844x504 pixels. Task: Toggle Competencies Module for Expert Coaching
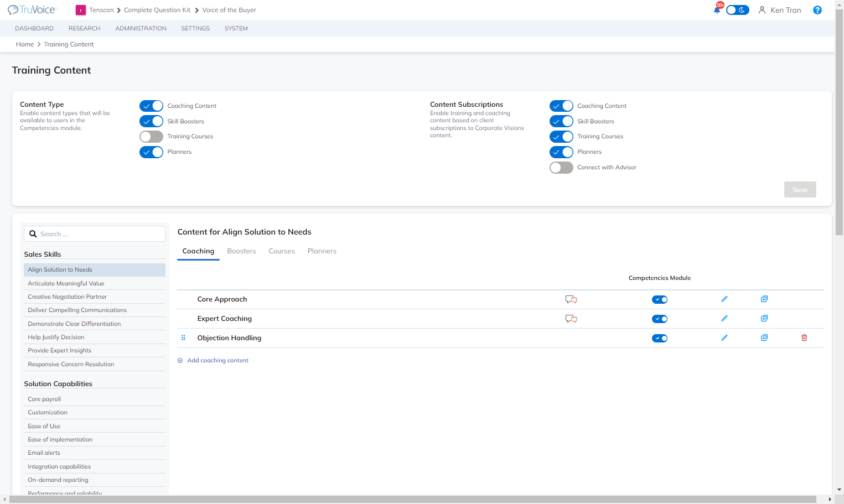(x=660, y=319)
